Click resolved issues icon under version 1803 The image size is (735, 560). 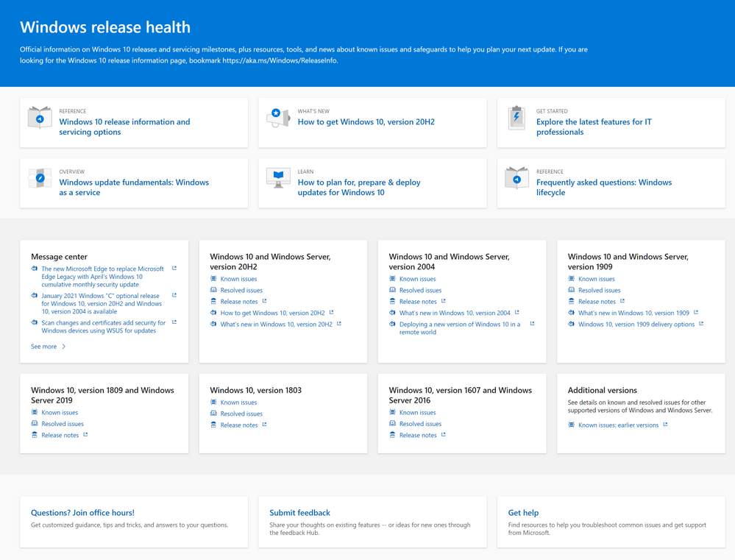point(214,414)
